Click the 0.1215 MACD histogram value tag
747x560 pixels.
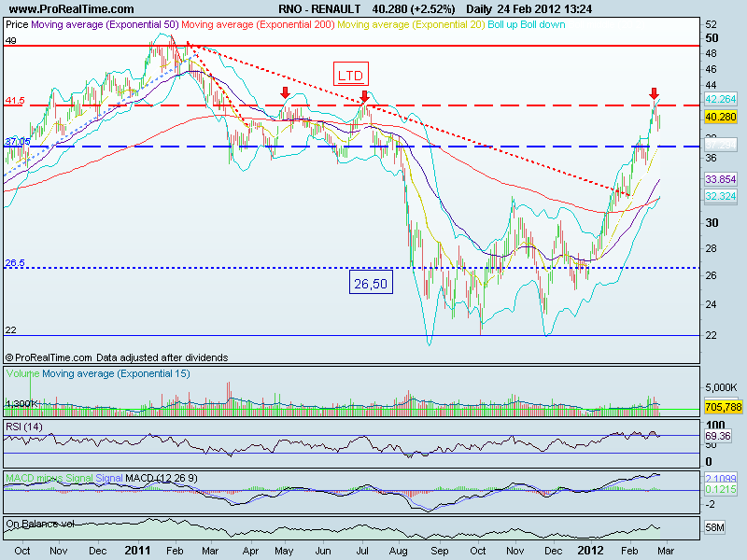tap(720, 489)
